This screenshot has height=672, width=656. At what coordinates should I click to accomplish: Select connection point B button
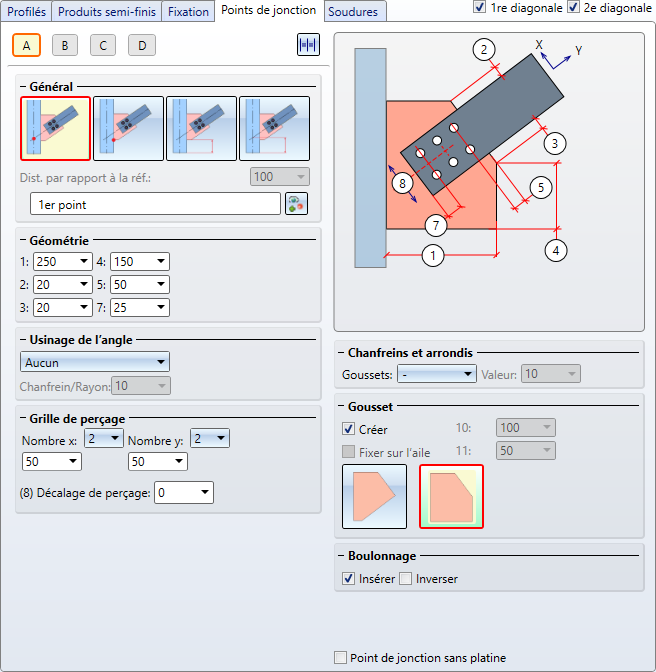[65, 45]
